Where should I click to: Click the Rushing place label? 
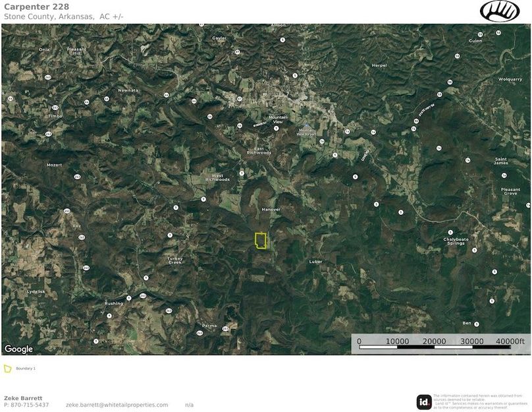[x=114, y=303]
